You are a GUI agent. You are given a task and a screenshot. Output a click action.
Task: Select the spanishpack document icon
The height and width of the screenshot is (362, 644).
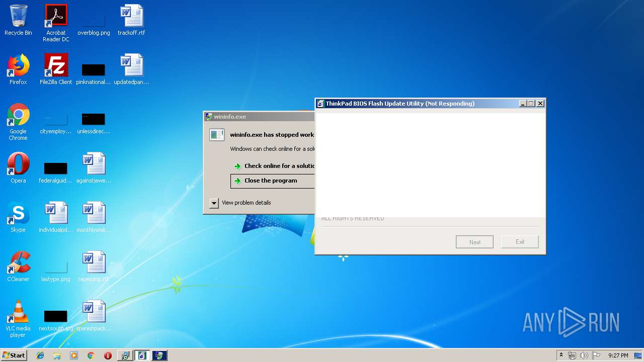pyautogui.click(x=94, y=316)
